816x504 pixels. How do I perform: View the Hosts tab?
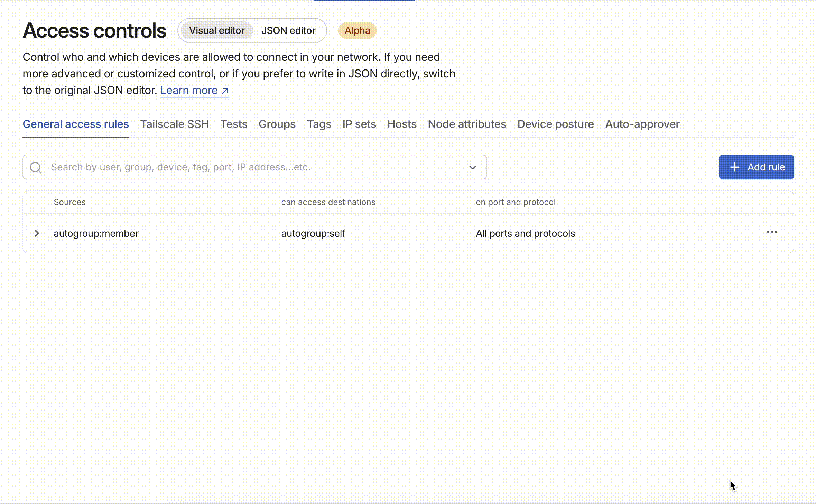(x=402, y=124)
